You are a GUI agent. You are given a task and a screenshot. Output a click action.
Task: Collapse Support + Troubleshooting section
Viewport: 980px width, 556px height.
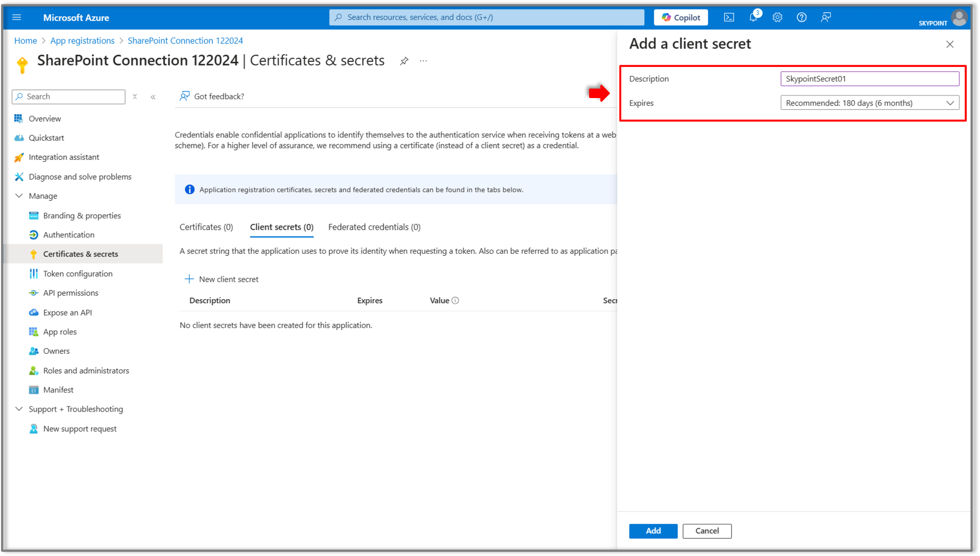point(19,409)
